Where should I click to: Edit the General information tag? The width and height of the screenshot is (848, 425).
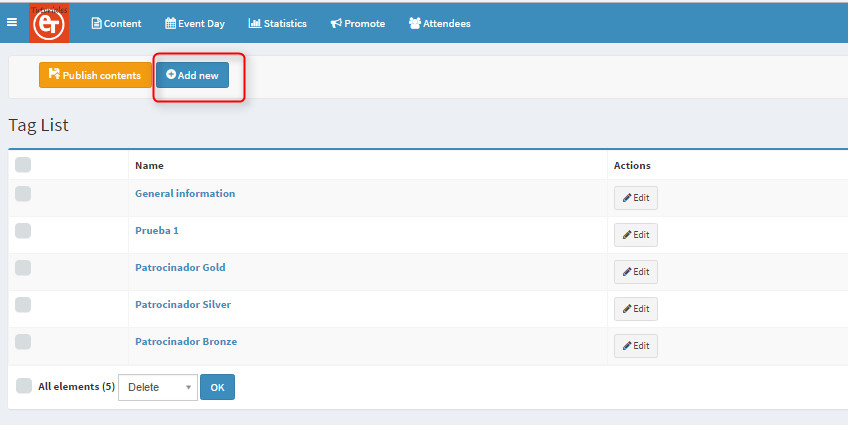click(x=636, y=198)
